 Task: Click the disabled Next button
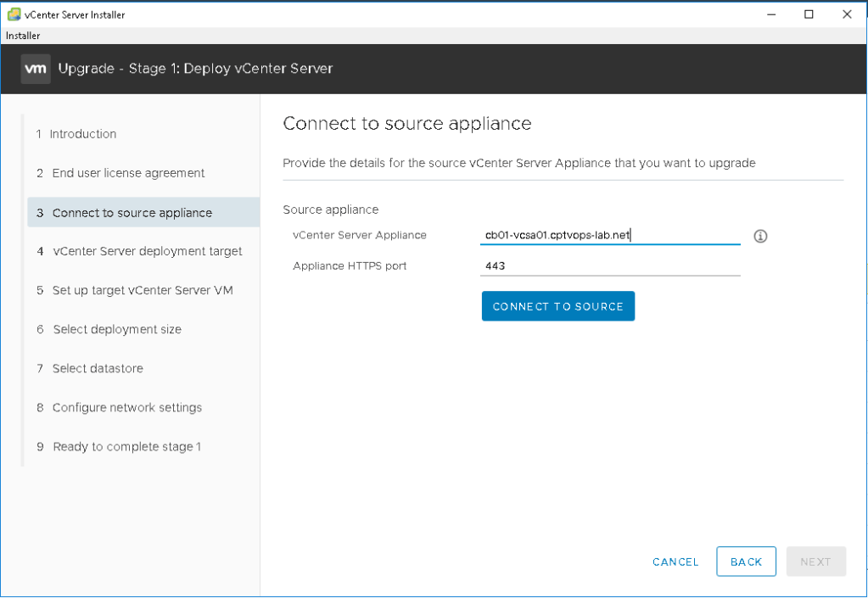pyautogui.click(x=815, y=562)
